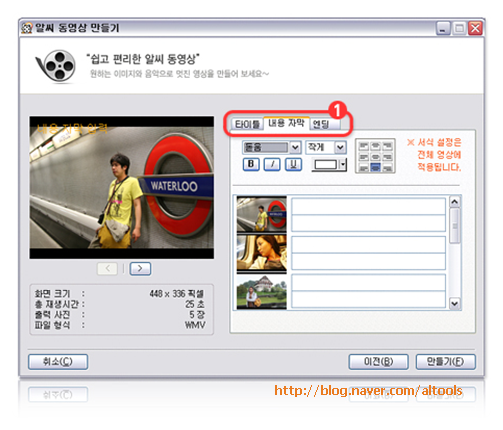503x430 pixels.
Task: Click the '5 장' photo count value
Action: 197,314
